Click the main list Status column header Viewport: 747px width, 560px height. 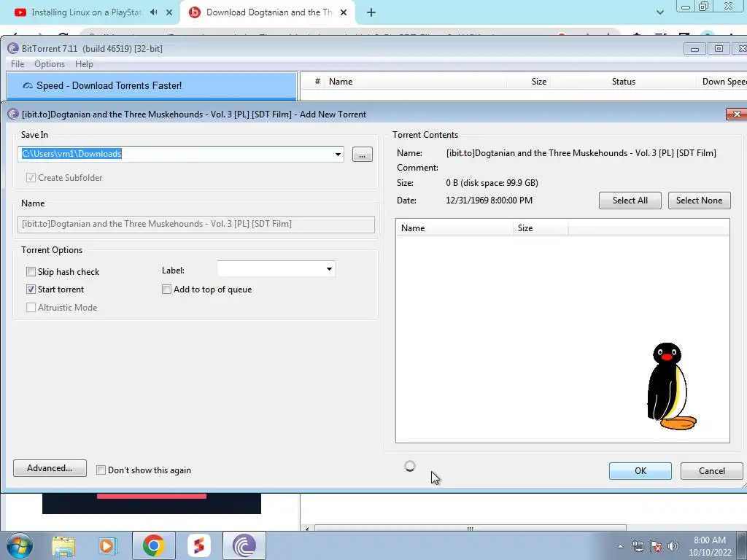pos(623,82)
